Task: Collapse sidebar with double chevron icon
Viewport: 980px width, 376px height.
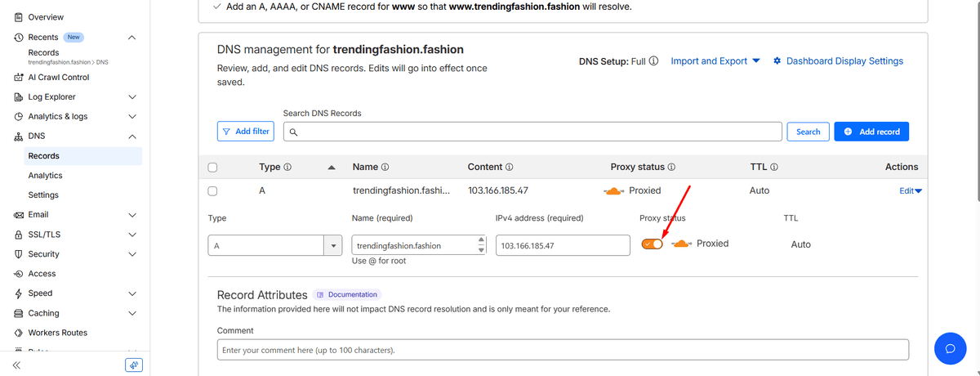Action: 16,365
